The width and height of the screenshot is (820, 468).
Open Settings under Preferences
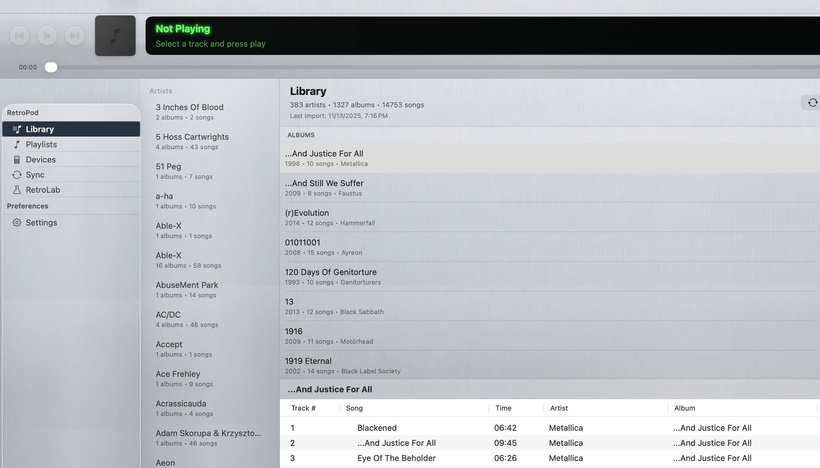pos(41,222)
